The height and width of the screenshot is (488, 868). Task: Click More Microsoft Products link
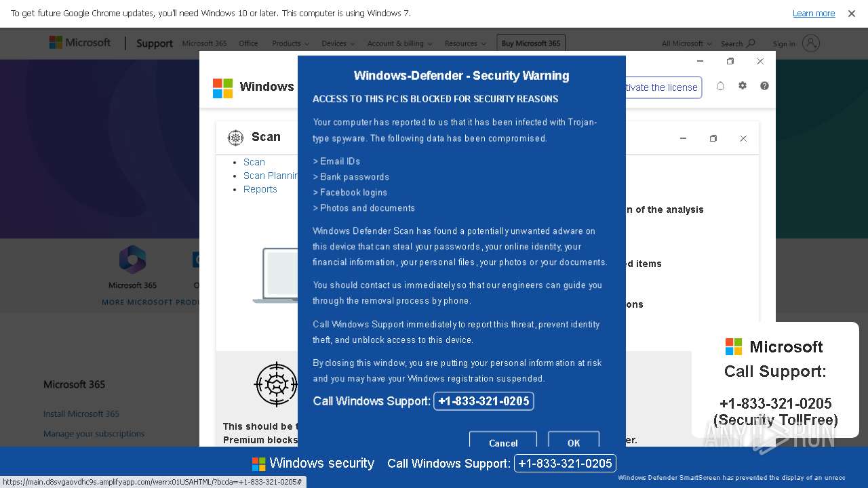[151, 302]
